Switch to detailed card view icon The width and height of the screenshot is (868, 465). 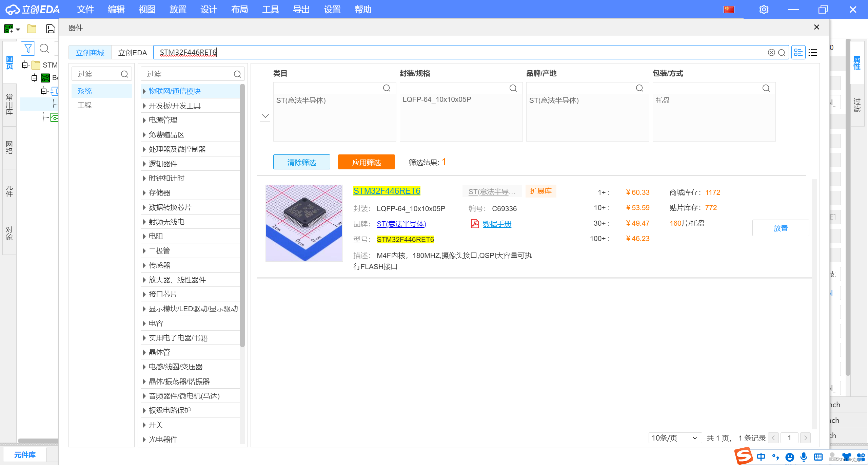tap(798, 53)
